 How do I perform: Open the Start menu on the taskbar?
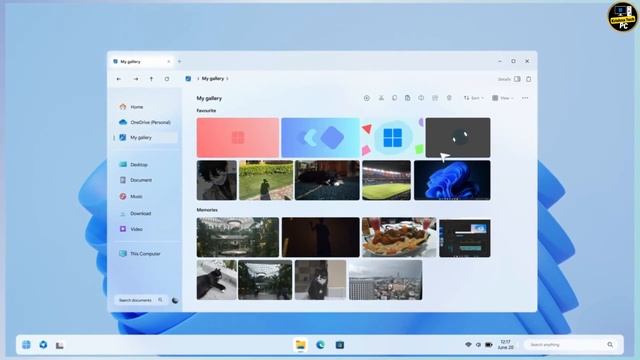click(x=27, y=345)
